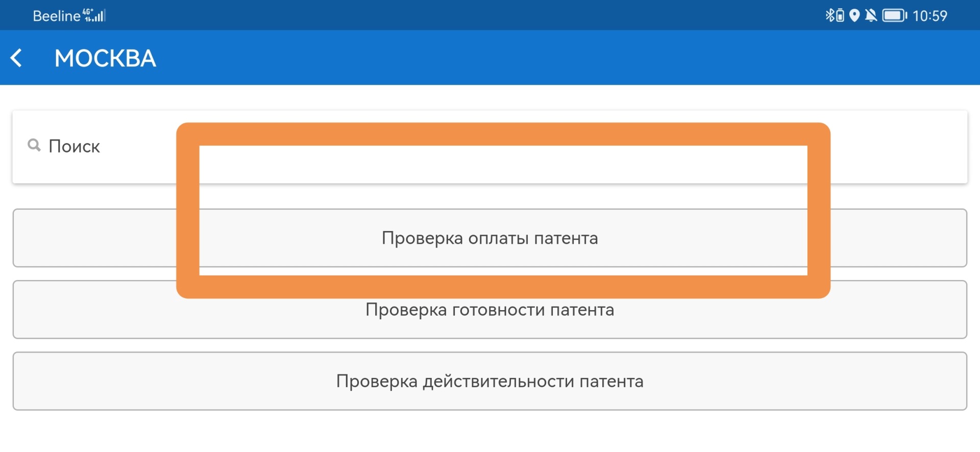
Task: Tap the 10:59 clock in status bar
Action: [929, 16]
